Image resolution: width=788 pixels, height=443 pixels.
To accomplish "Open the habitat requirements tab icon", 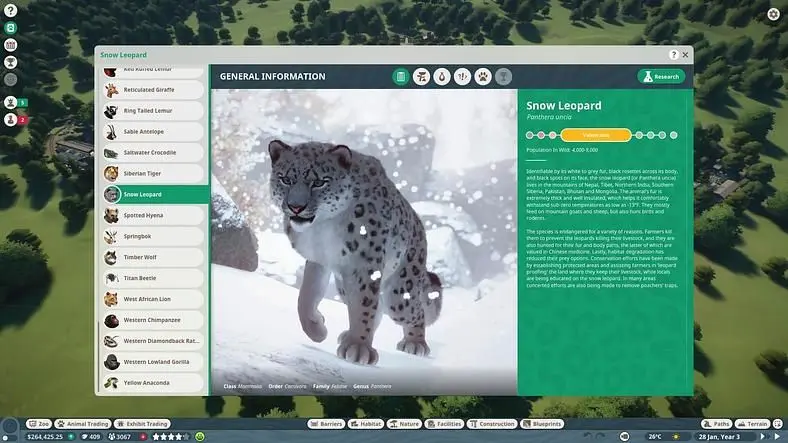I will pyautogui.click(x=421, y=77).
